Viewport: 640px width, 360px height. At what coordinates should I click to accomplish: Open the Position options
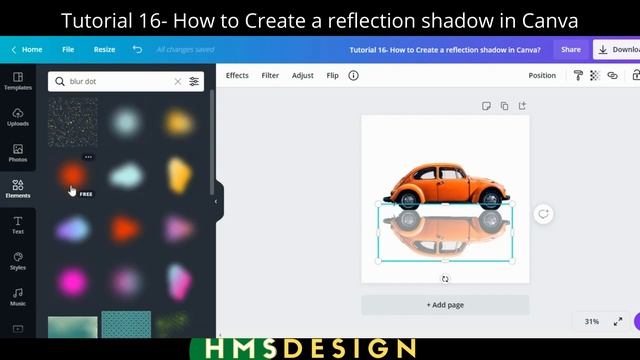pyautogui.click(x=542, y=76)
